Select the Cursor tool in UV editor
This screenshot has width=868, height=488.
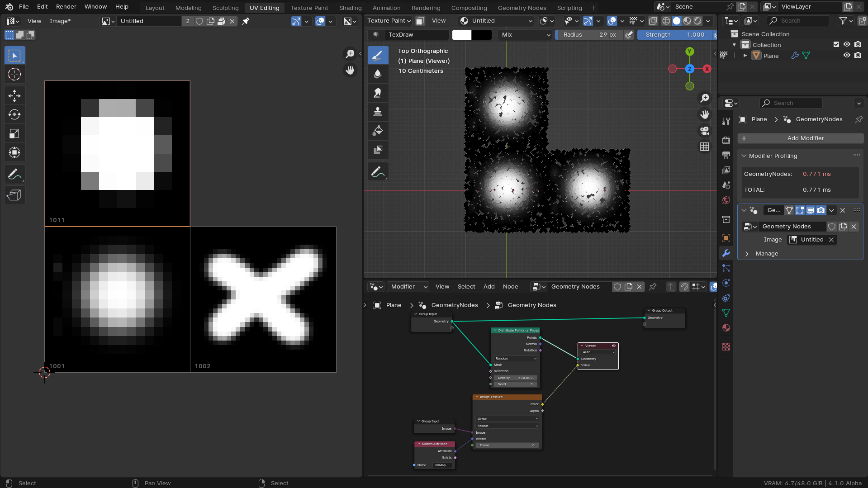14,74
